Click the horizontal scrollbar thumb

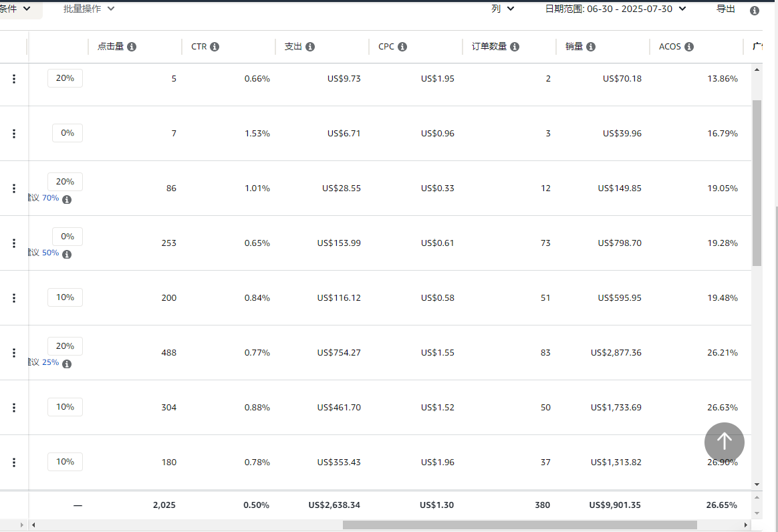519,525
